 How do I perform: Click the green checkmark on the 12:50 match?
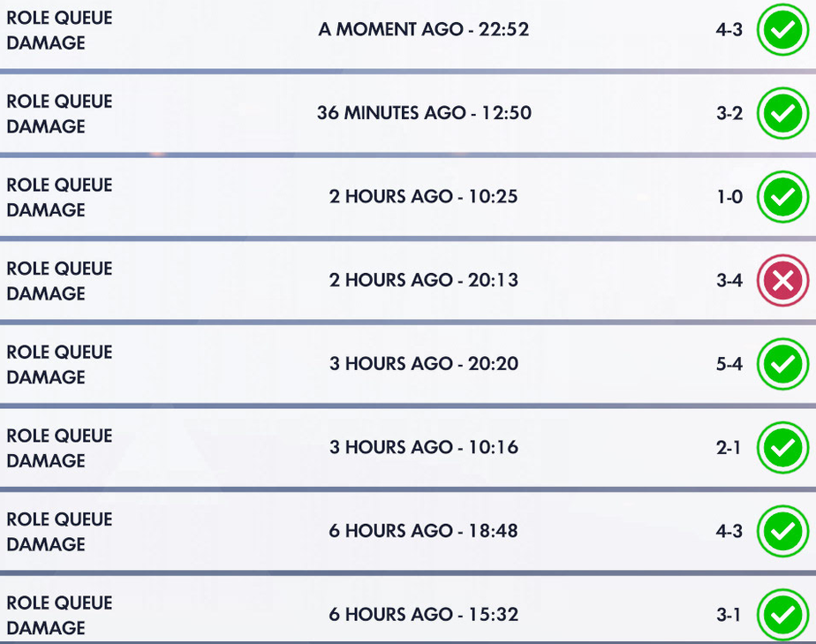pyautogui.click(x=782, y=113)
